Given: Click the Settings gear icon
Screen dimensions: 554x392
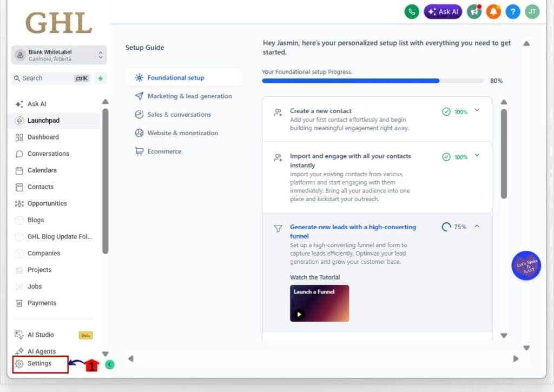Looking at the screenshot, I should (19, 364).
